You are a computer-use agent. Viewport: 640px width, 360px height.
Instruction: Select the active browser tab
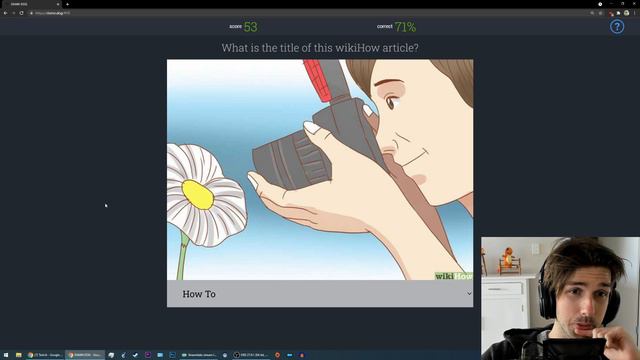tap(32, 4)
